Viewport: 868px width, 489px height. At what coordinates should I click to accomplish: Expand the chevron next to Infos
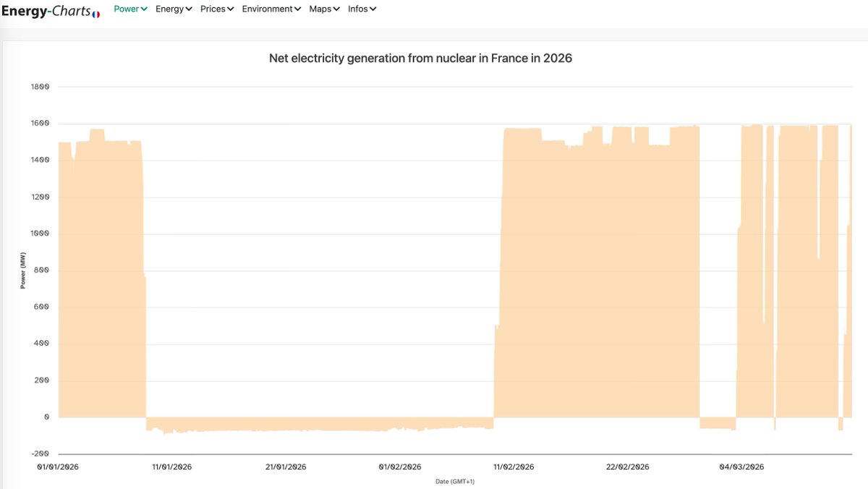pyautogui.click(x=373, y=9)
